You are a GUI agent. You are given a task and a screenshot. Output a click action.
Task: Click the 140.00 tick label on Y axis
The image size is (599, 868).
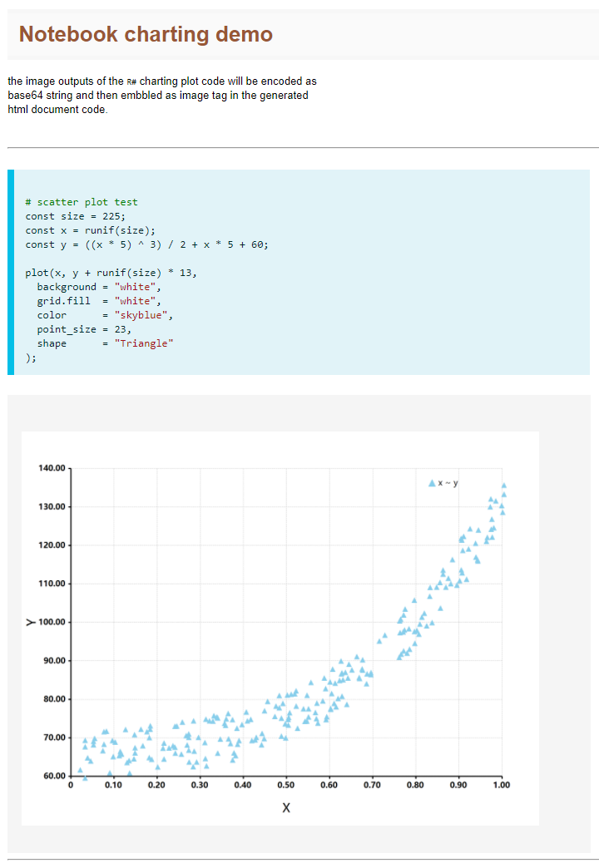[52, 468]
